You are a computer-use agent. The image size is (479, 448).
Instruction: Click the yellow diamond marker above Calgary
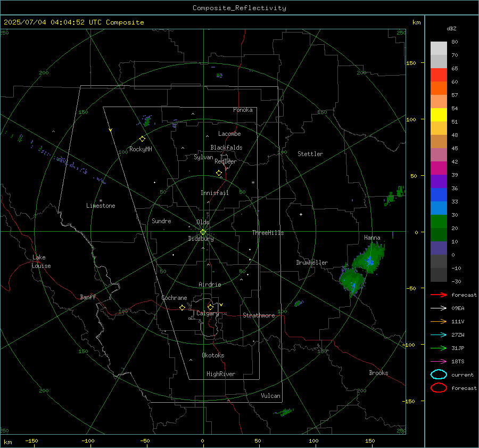[210, 307]
